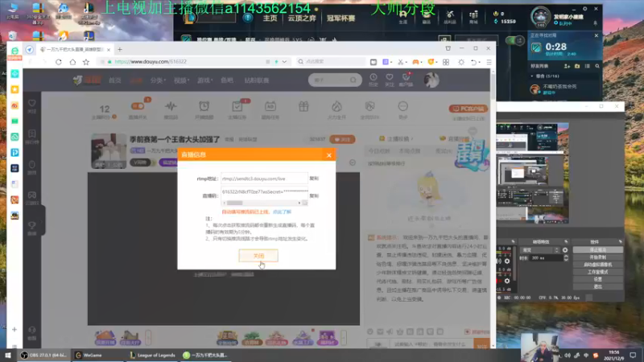
Task: Copy the stream key via its 复制 link
Action: 314,195
